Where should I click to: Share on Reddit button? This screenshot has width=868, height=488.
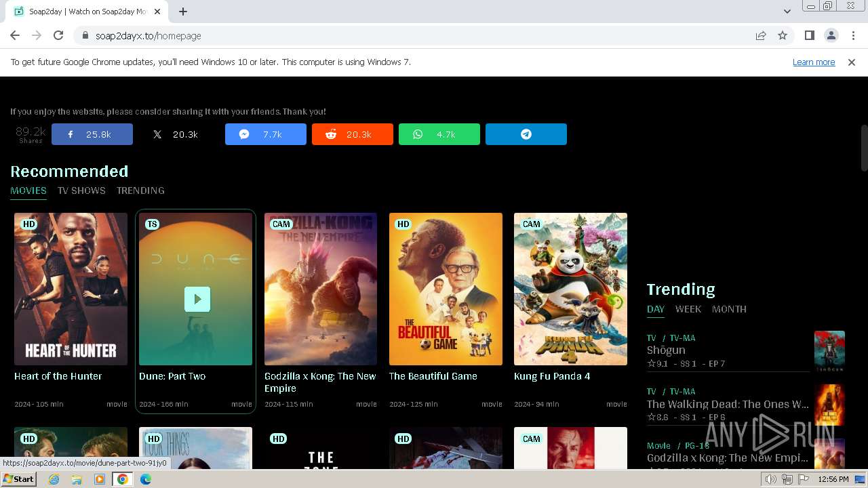(x=353, y=134)
